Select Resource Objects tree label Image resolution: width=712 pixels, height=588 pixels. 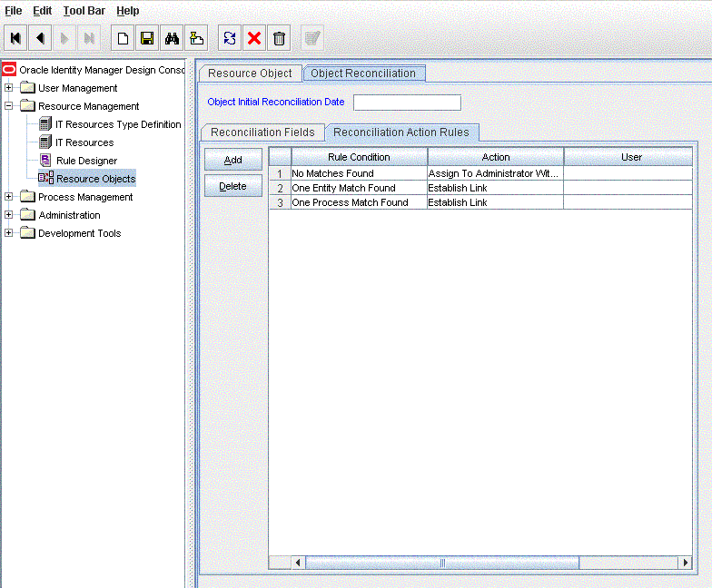(x=96, y=179)
